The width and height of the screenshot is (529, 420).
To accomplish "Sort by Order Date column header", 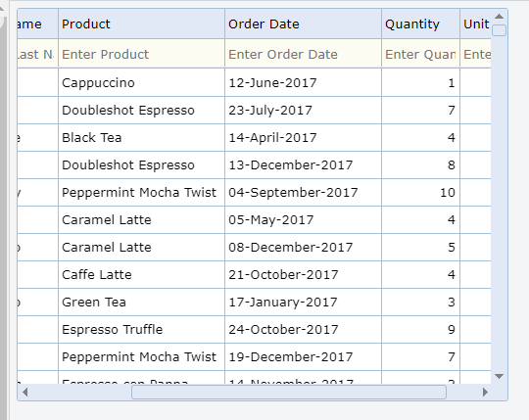I will (303, 23).
